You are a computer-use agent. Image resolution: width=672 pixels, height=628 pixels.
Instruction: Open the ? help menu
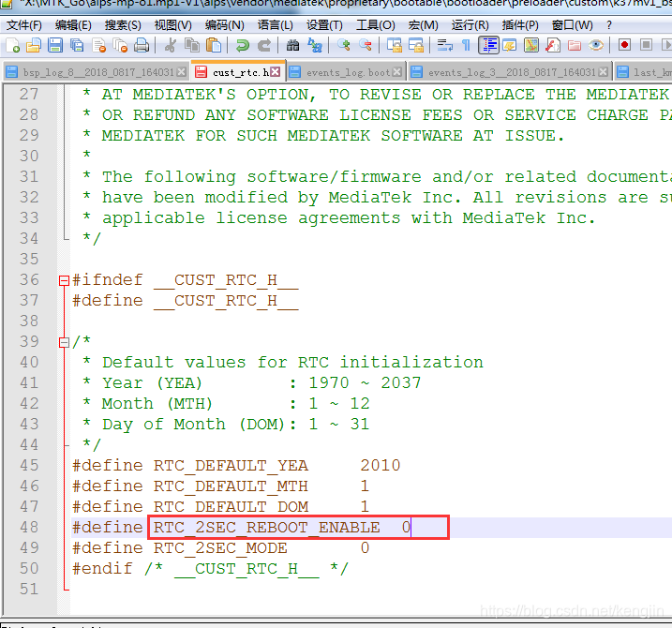[x=609, y=25]
